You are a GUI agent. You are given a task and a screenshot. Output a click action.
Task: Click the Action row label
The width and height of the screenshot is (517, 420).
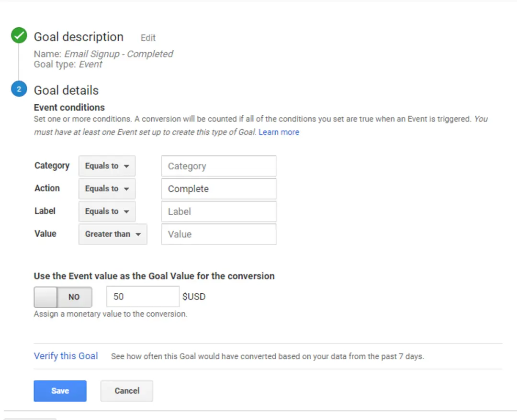[47, 188]
